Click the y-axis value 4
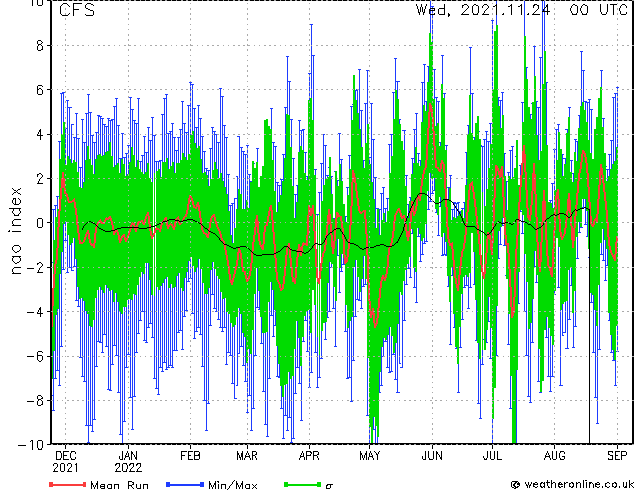The width and height of the screenshot is (634, 490). coord(40,134)
